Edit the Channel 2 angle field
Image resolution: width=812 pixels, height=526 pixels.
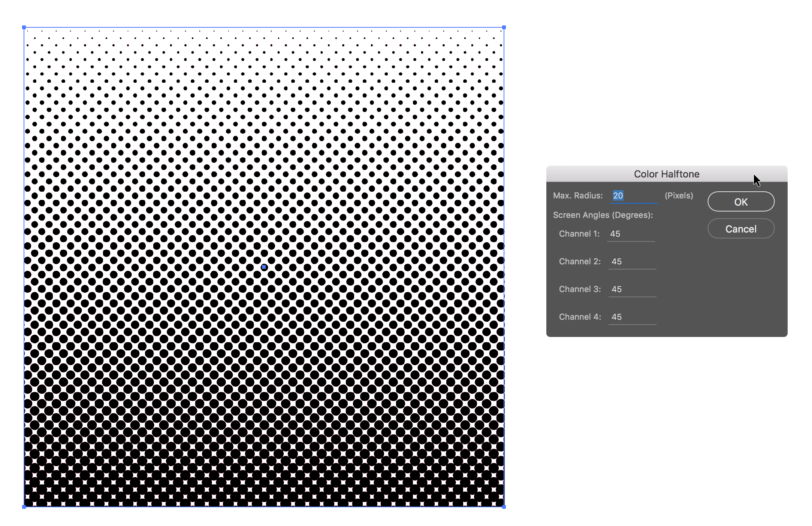pyautogui.click(x=632, y=262)
